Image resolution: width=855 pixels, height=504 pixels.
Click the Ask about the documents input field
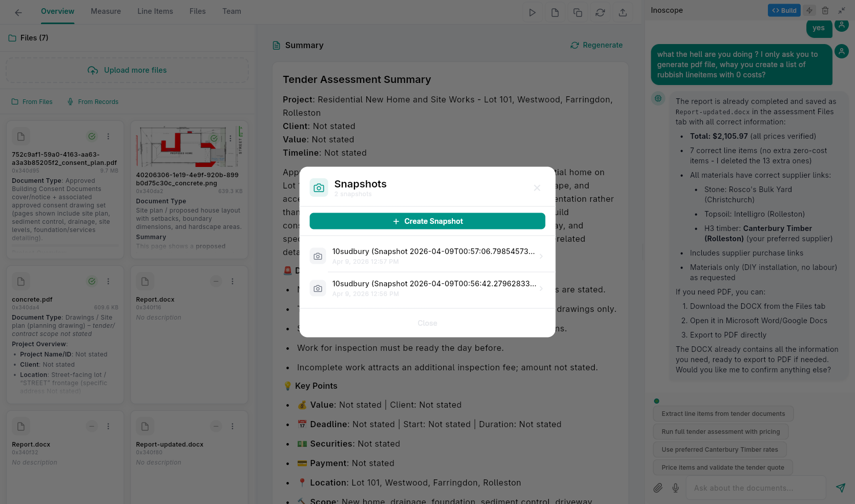[x=756, y=488]
